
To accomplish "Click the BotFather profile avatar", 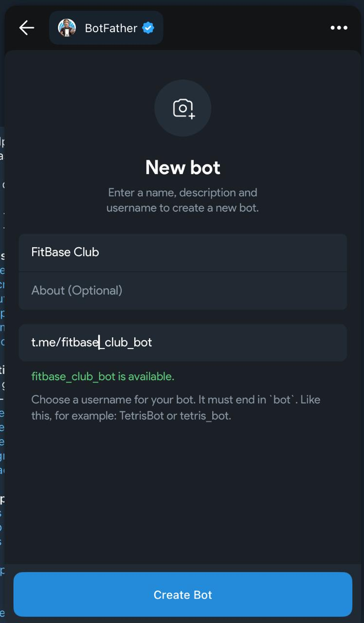I will 67,28.
